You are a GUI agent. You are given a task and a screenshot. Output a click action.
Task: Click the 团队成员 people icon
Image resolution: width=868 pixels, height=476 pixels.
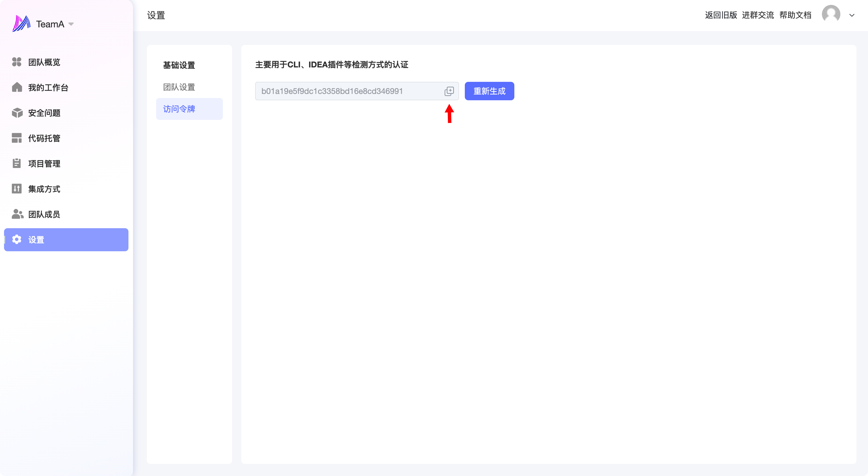[x=17, y=214]
